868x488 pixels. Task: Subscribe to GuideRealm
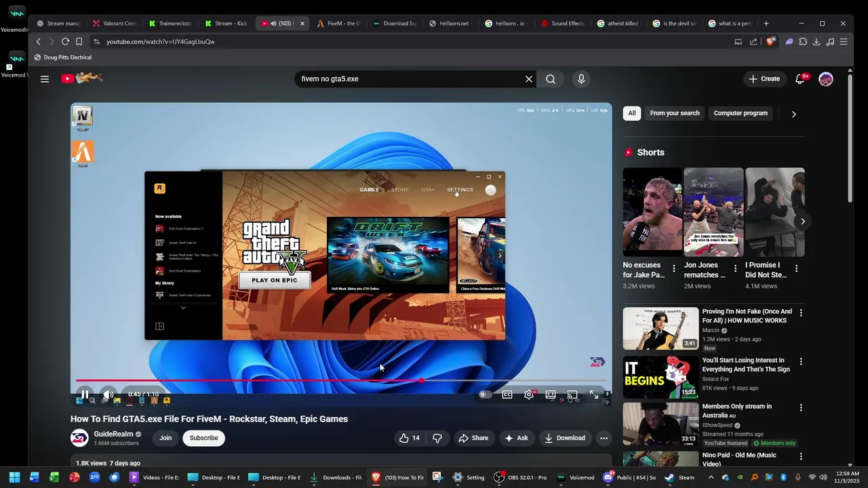coord(203,438)
